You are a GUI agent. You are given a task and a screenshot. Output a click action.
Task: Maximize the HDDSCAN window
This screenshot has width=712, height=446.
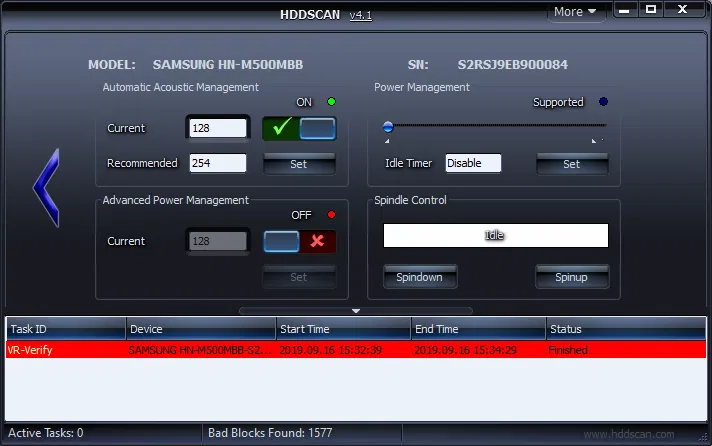tap(651, 10)
